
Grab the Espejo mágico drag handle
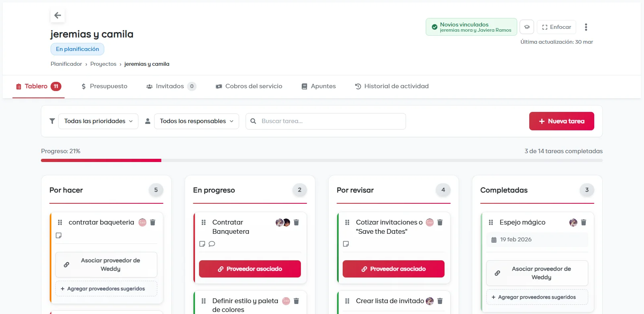click(491, 223)
